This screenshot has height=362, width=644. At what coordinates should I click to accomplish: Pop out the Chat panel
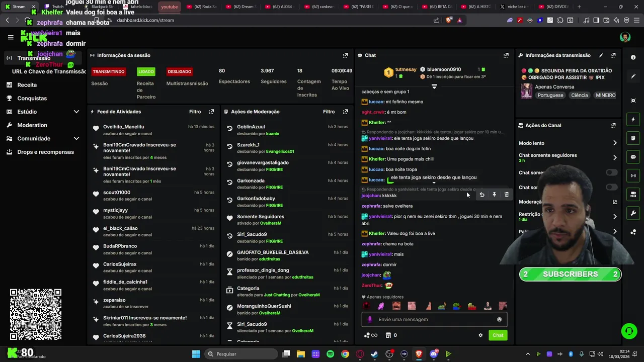(506, 55)
